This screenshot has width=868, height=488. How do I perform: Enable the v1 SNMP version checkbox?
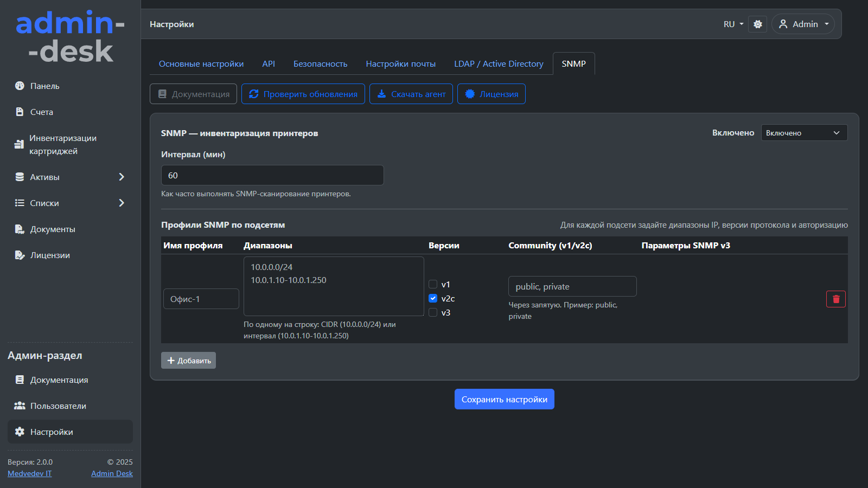click(x=433, y=284)
